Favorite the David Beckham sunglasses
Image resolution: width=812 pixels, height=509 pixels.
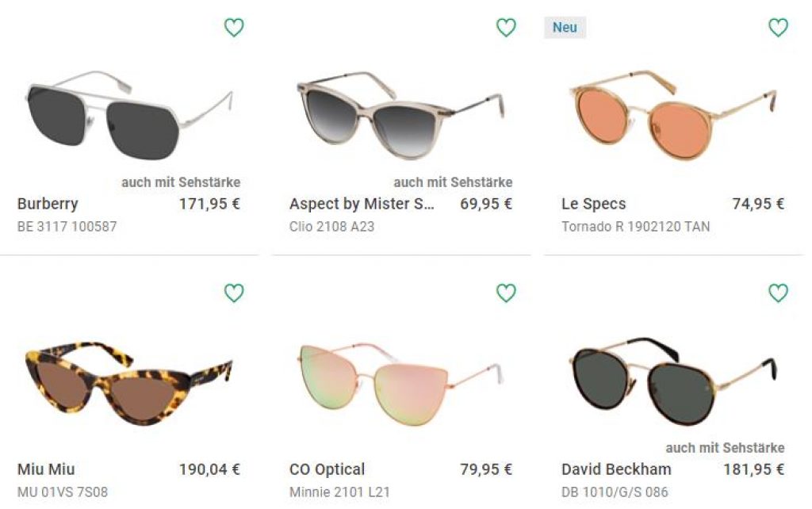tap(779, 293)
